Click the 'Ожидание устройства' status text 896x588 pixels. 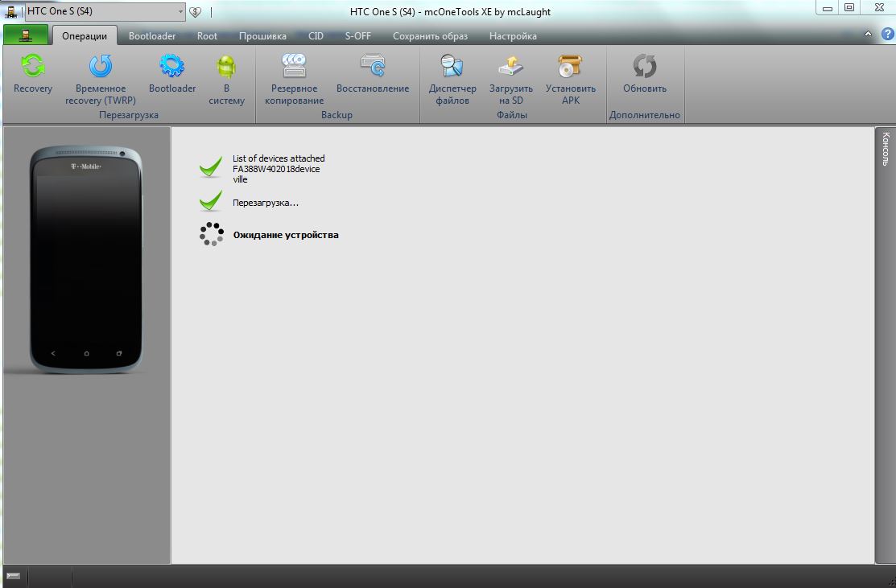click(x=286, y=235)
